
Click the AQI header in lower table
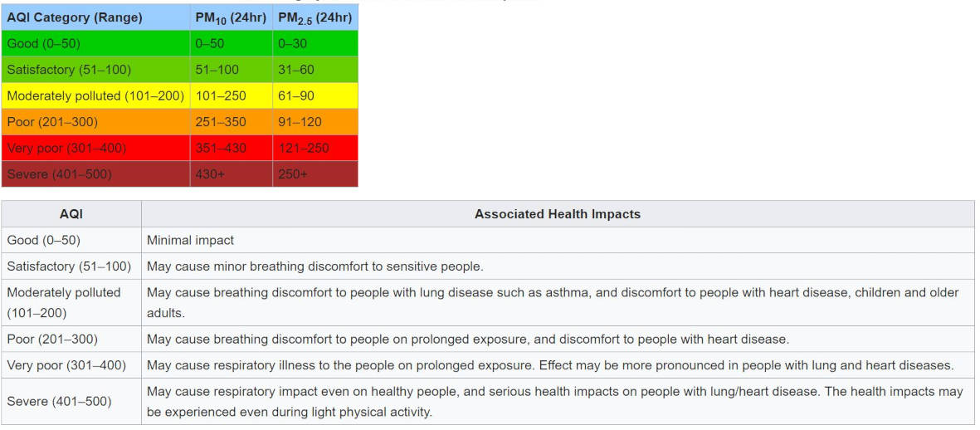pos(71,214)
